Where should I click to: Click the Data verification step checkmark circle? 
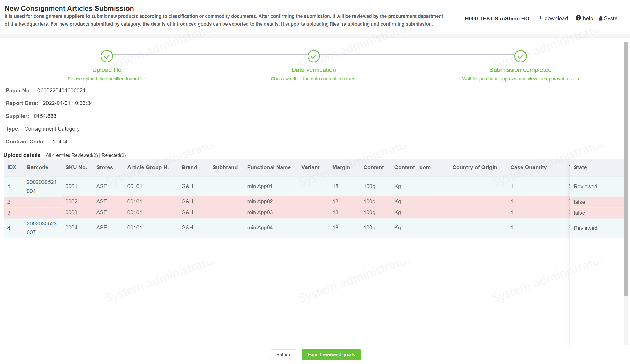[313, 56]
